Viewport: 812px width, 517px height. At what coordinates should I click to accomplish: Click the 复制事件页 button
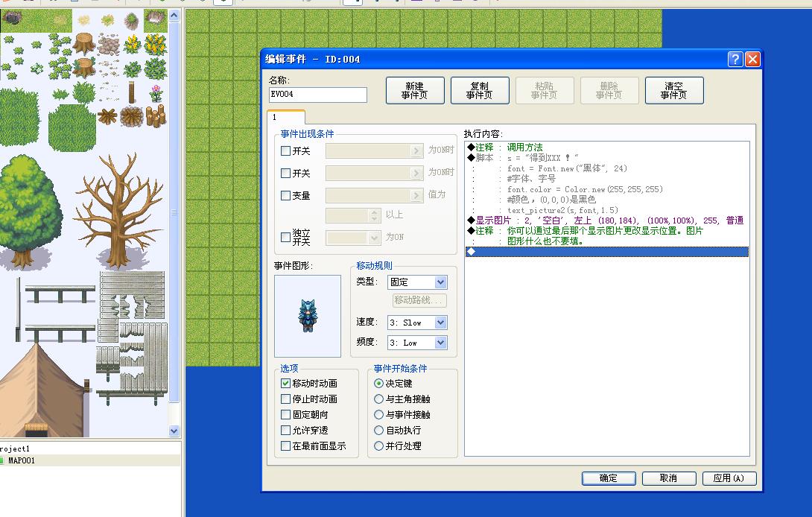480,91
